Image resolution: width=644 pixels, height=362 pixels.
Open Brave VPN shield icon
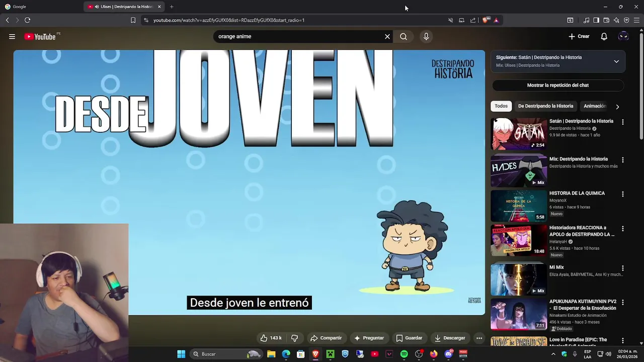click(626, 20)
